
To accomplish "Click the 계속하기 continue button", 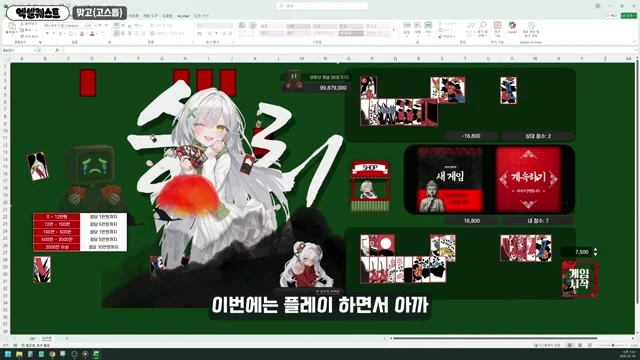I will (x=528, y=179).
